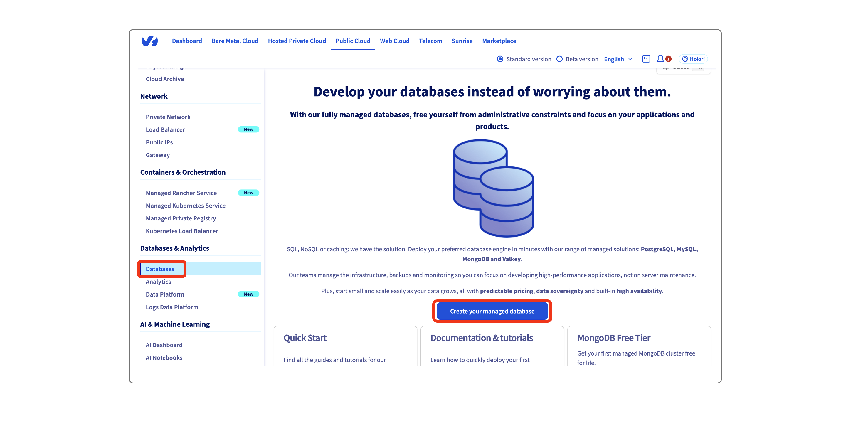Viewport: 868px width, 431px height.
Task: Go to AI Notebooks
Action: coord(164,358)
